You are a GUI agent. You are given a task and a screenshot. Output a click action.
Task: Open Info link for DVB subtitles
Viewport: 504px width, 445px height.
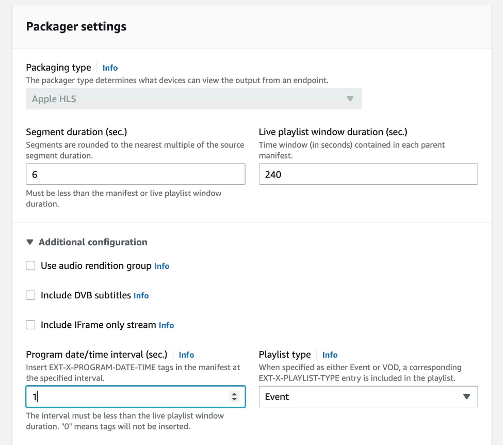[141, 296]
